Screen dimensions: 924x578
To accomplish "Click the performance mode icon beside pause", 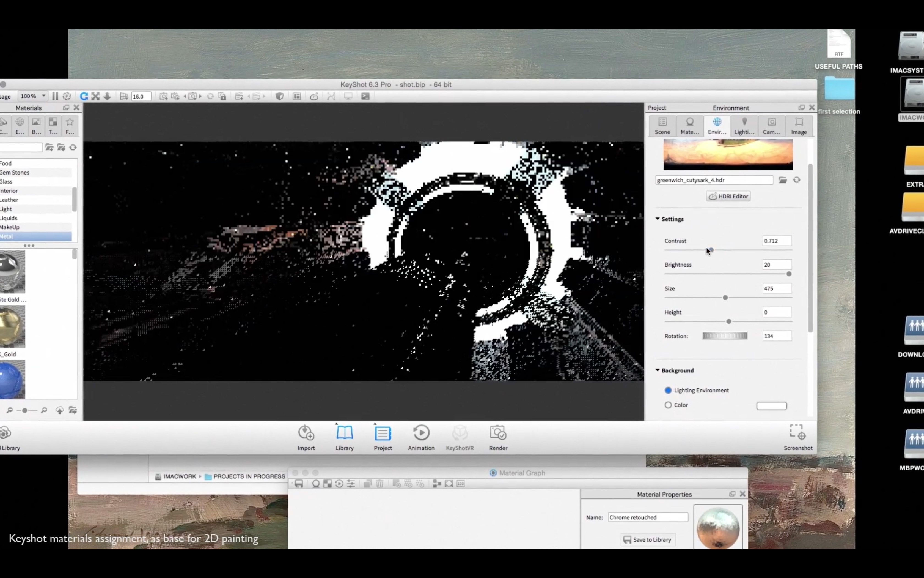I will pos(67,96).
